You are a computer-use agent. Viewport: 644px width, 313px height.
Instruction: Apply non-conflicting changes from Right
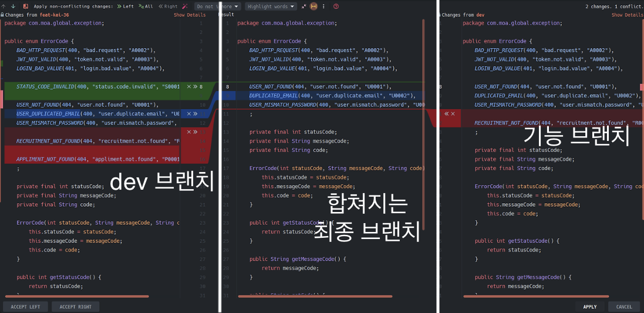(x=168, y=6)
